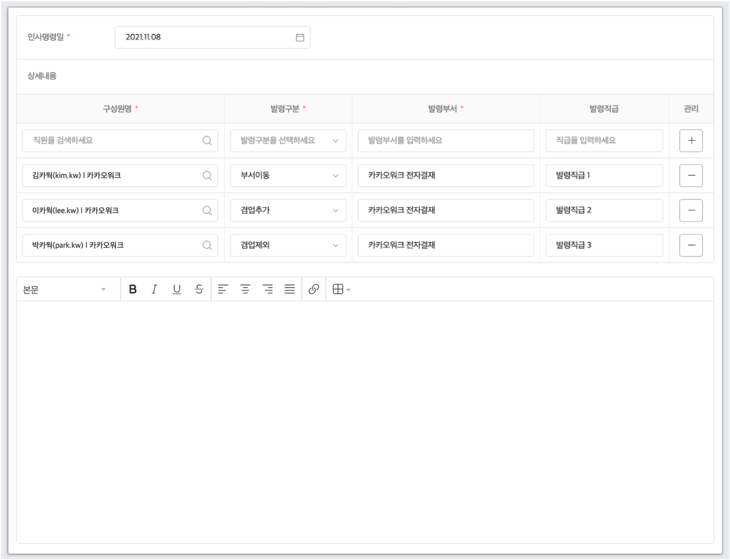Open the calendar date picker icon

click(300, 37)
